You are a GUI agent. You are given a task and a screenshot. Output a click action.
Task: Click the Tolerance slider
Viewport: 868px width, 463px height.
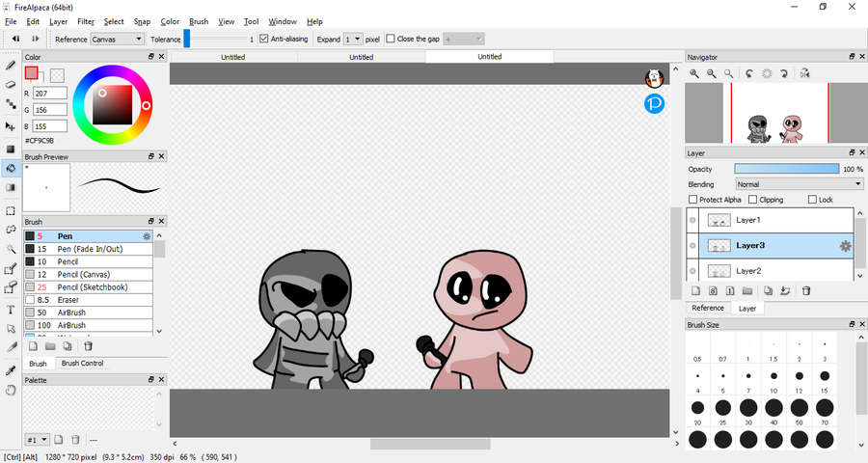click(216, 39)
